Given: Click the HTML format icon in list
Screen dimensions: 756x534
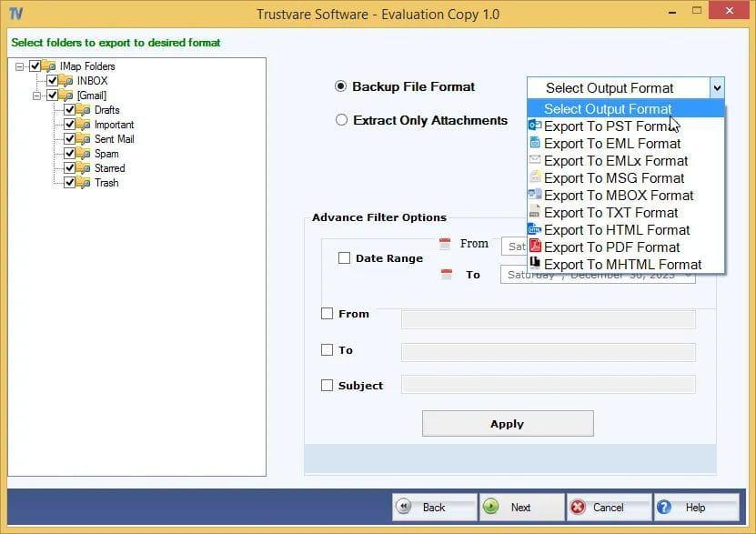Looking at the screenshot, I should point(535,229).
